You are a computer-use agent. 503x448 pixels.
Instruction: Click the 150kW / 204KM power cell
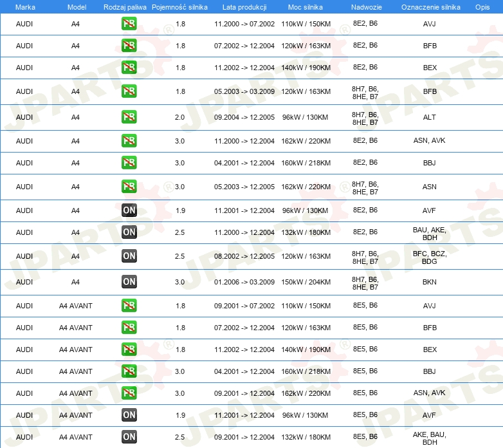pyautogui.click(x=306, y=282)
